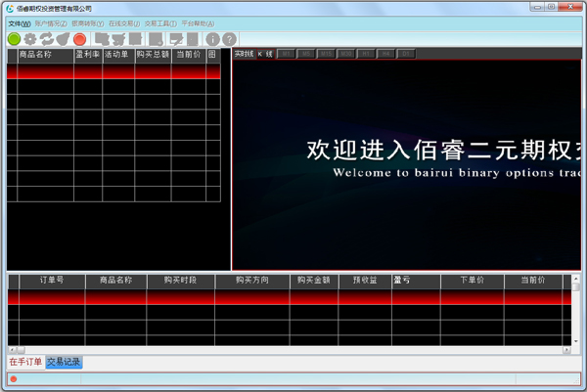Viewport: 587px width, 392px height.
Task: Select the 交易记录 tab
Action: 64,362
